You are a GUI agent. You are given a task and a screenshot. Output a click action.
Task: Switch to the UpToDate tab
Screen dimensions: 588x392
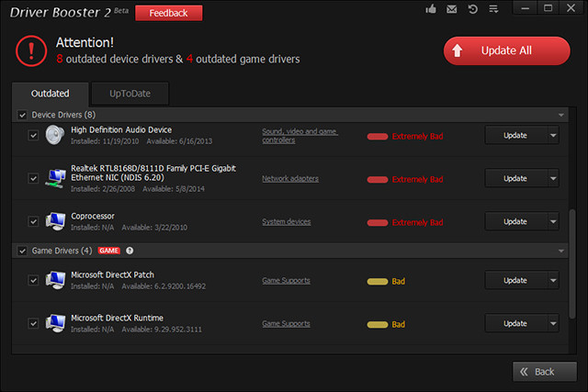[130, 94]
